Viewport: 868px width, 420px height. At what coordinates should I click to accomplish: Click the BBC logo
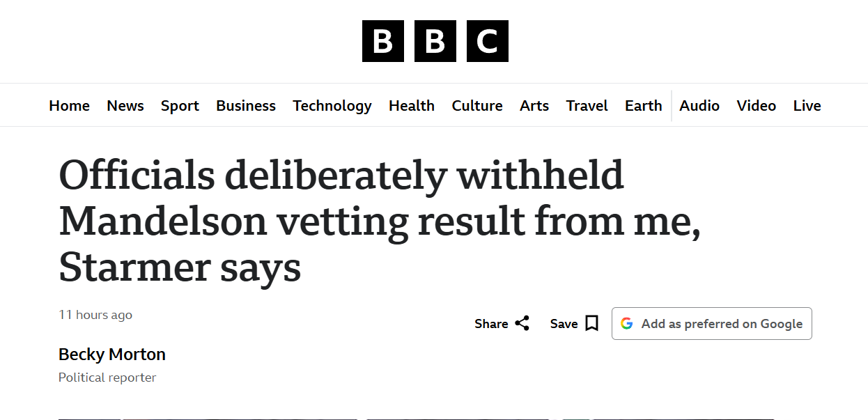click(435, 41)
